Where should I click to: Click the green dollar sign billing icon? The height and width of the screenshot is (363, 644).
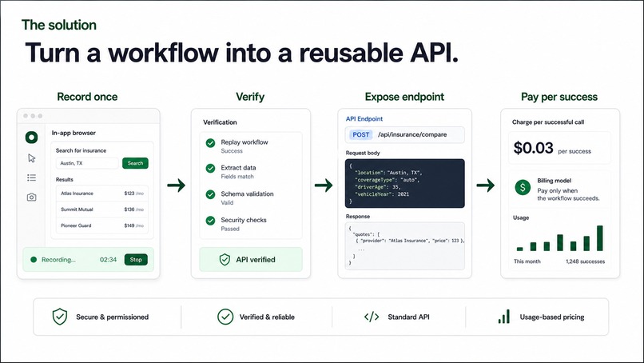coord(523,187)
